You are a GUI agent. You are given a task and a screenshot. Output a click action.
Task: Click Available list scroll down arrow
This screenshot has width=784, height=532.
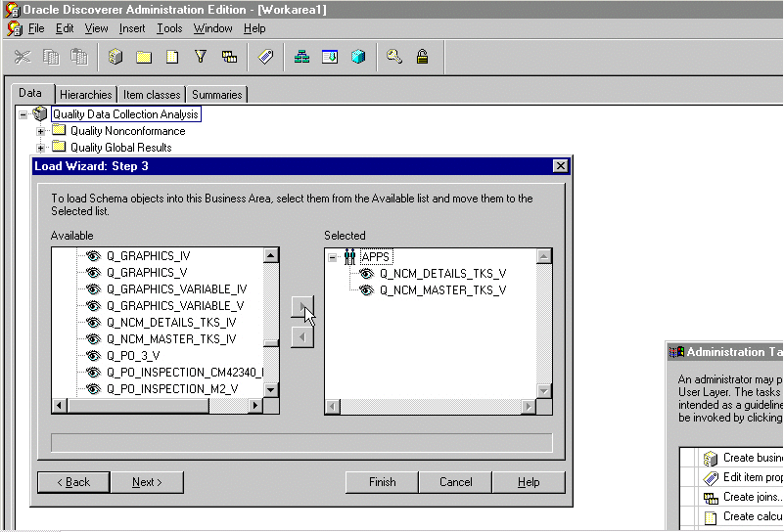(x=270, y=389)
